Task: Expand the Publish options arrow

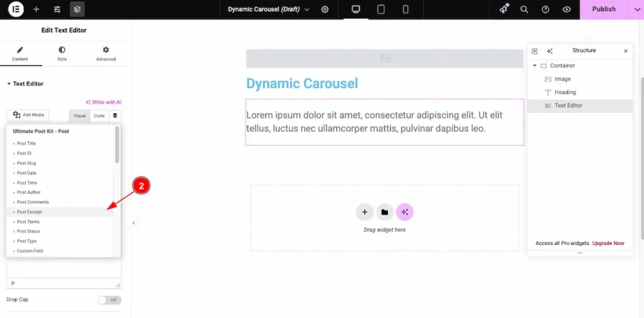Action: coord(635,9)
